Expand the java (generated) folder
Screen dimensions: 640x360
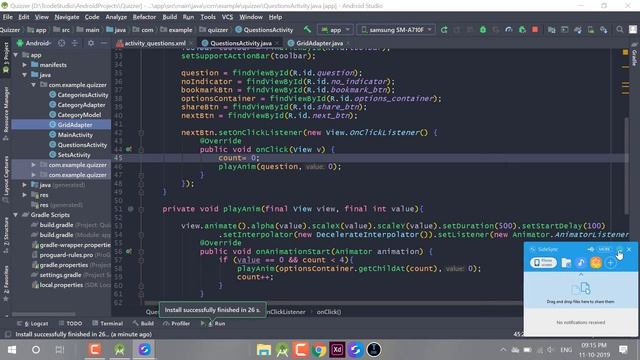24,185
